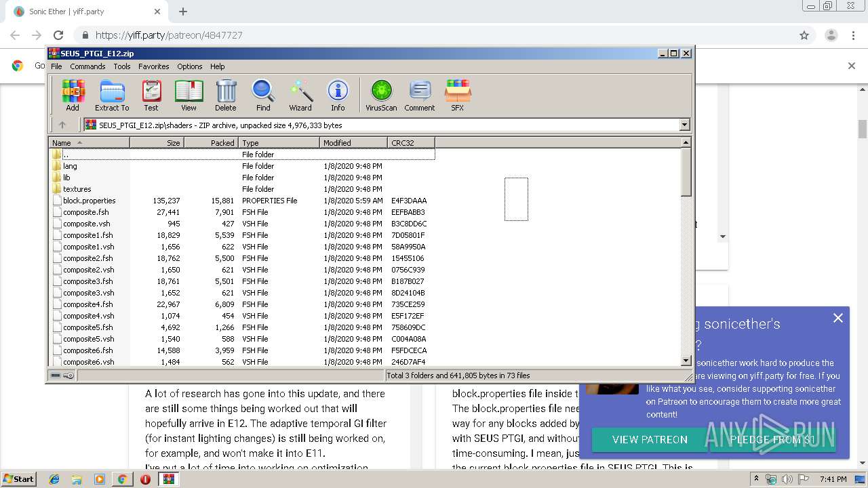
Task: Open the Tools menu
Action: (122, 66)
